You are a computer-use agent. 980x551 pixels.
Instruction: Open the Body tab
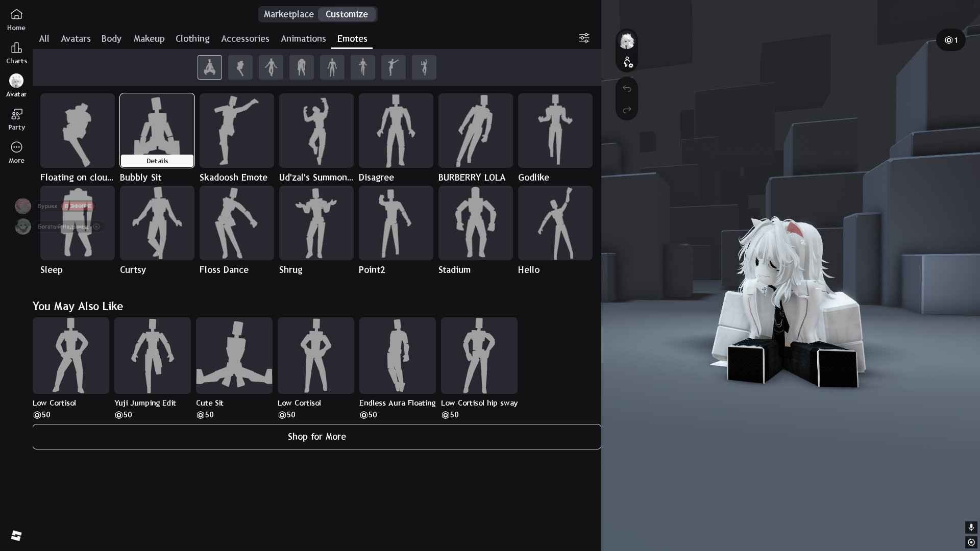tap(111, 39)
